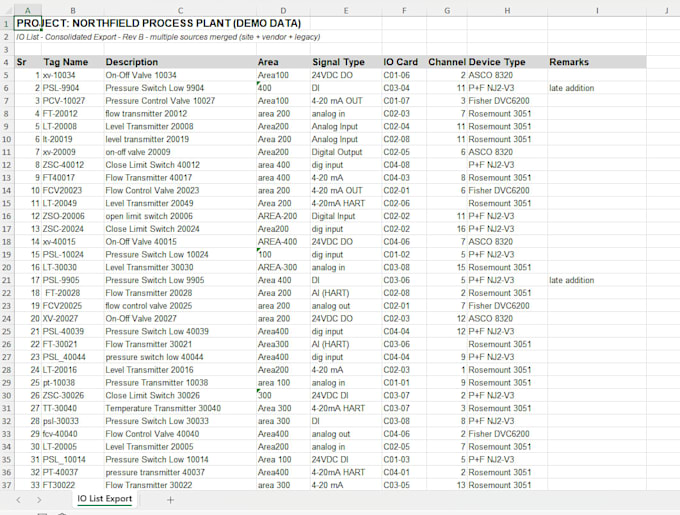
Task: Select the cell with tag PSL-9904
Action: (x=73, y=88)
